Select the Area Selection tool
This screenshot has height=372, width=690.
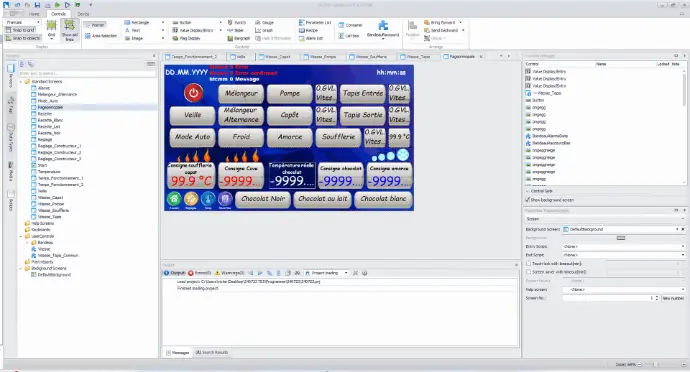pos(101,36)
